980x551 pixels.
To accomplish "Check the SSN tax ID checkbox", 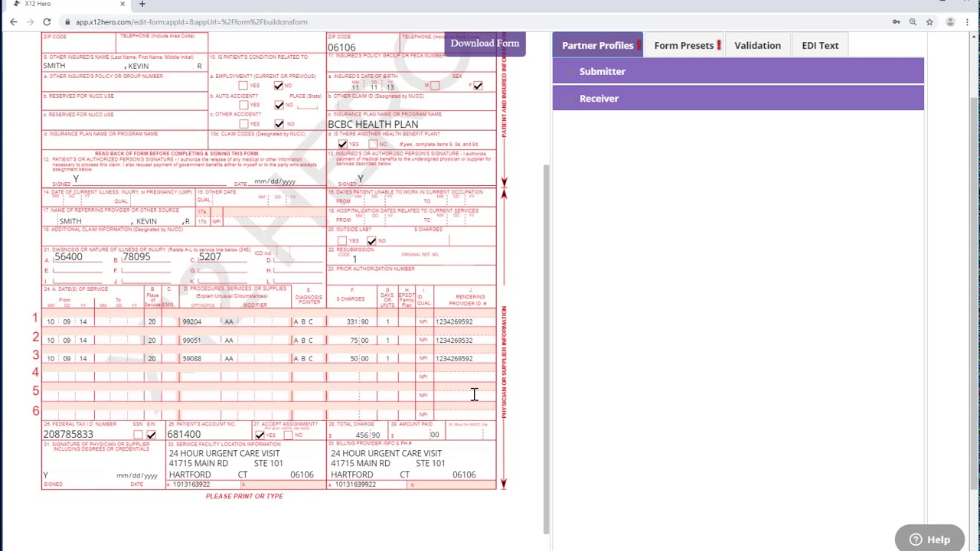I will 138,435.
